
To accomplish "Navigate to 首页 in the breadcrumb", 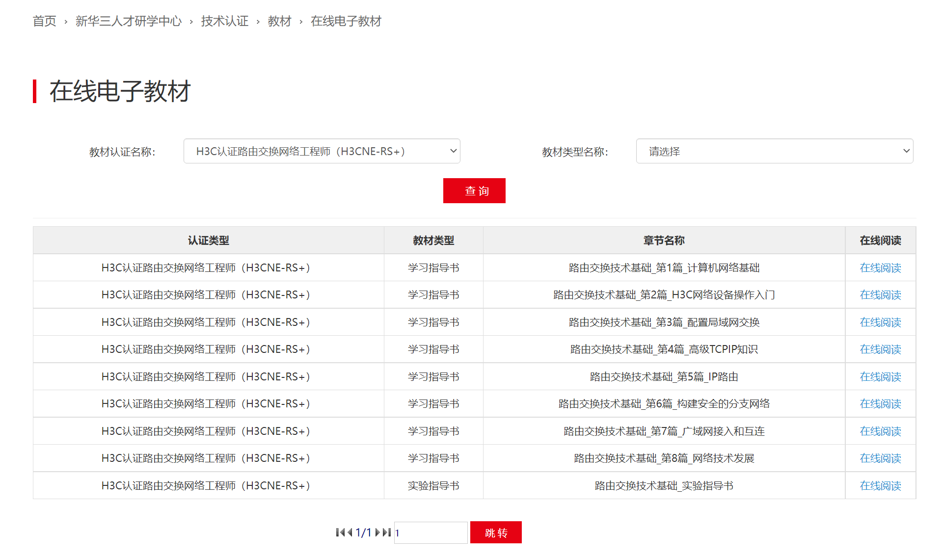I will [x=45, y=21].
